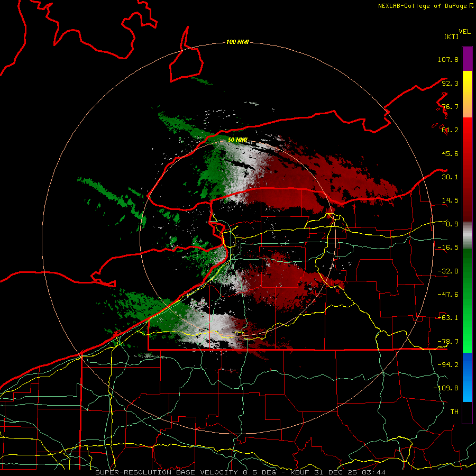Click the 14.5 velocity scale value

[450, 200]
